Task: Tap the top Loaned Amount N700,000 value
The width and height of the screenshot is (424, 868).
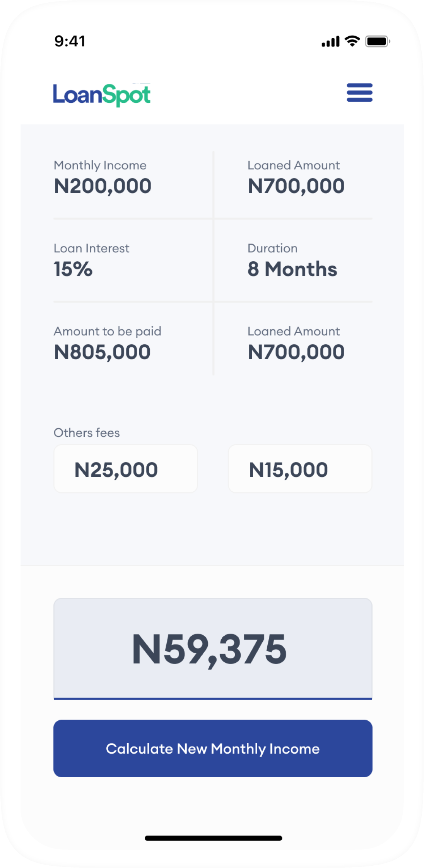Action: [x=296, y=186]
